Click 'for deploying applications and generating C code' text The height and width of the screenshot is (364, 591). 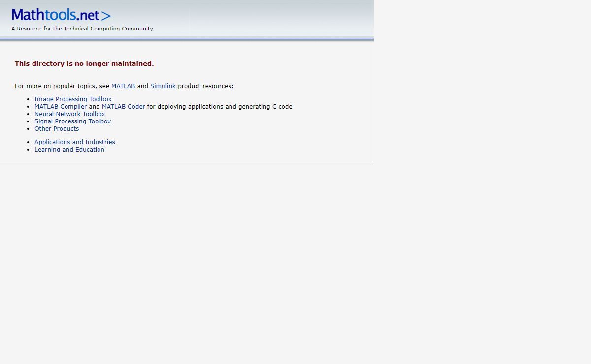tap(220, 107)
